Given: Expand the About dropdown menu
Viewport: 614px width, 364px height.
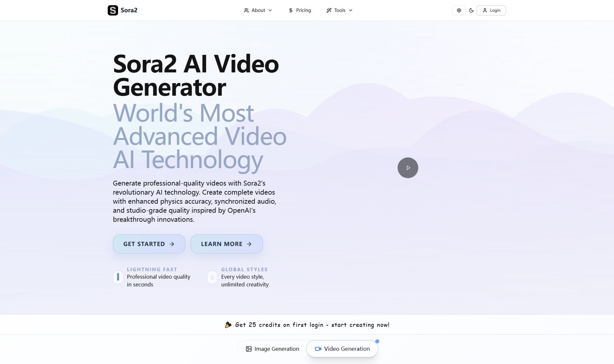Looking at the screenshot, I should pos(258,10).
